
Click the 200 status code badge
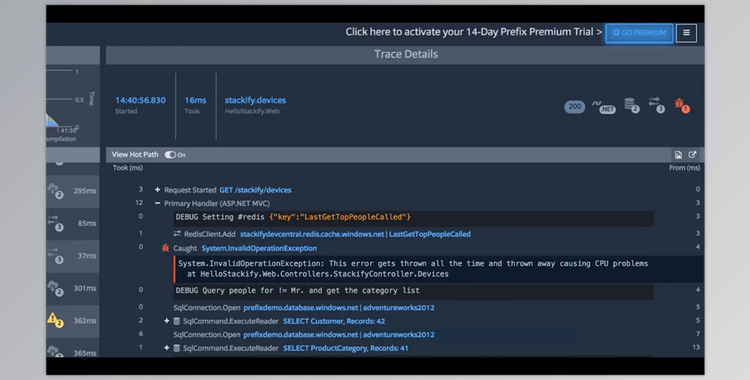point(574,107)
